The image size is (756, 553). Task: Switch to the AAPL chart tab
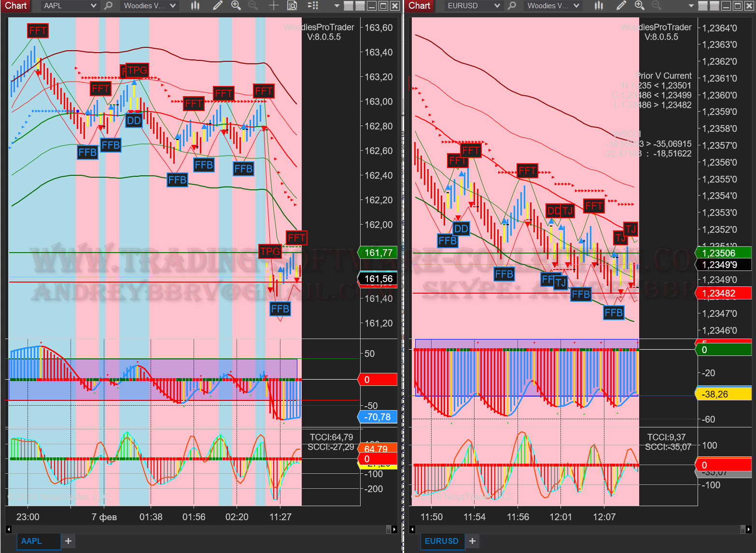point(32,541)
